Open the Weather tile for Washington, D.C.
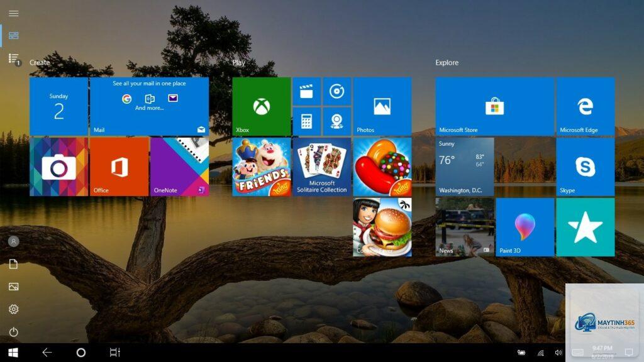The image size is (644, 362). coord(465,167)
